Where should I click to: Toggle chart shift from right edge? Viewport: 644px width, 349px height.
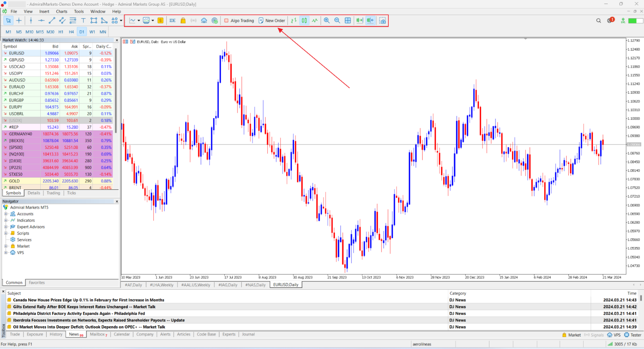click(x=370, y=21)
